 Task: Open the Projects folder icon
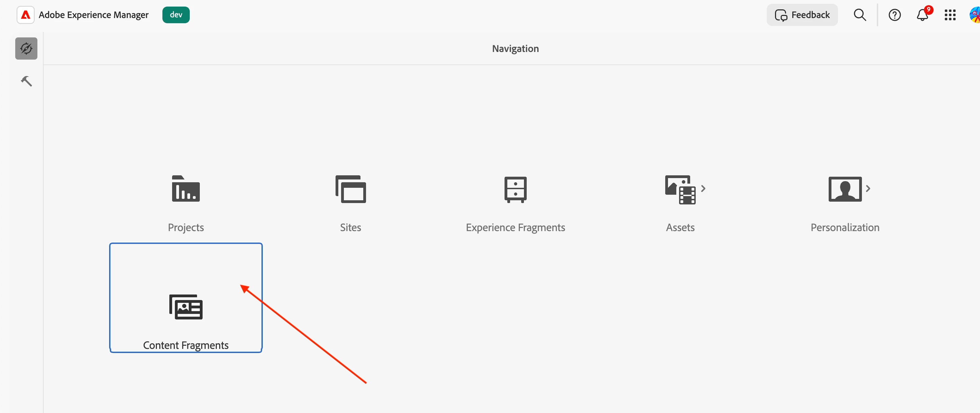[x=186, y=189]
